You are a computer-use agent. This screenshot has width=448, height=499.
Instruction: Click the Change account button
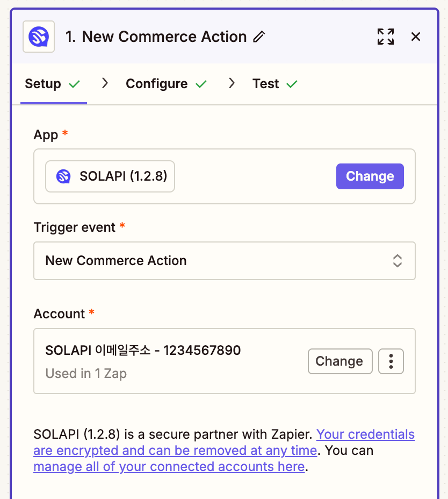point(340,361)
